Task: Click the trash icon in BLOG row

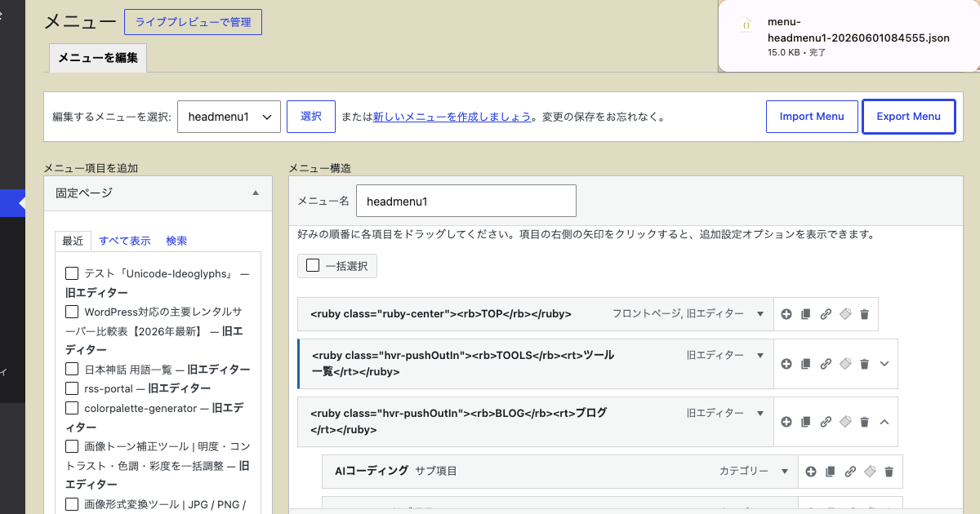Action: [865, 422]
